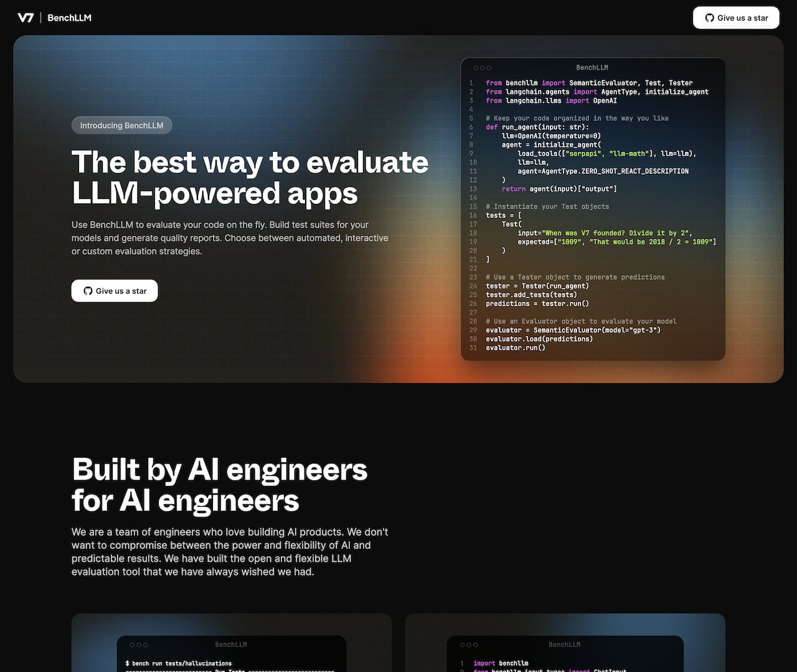Click the Introducing BenchLLM badge
Screen dimensions: 797x672
point(121,125)
